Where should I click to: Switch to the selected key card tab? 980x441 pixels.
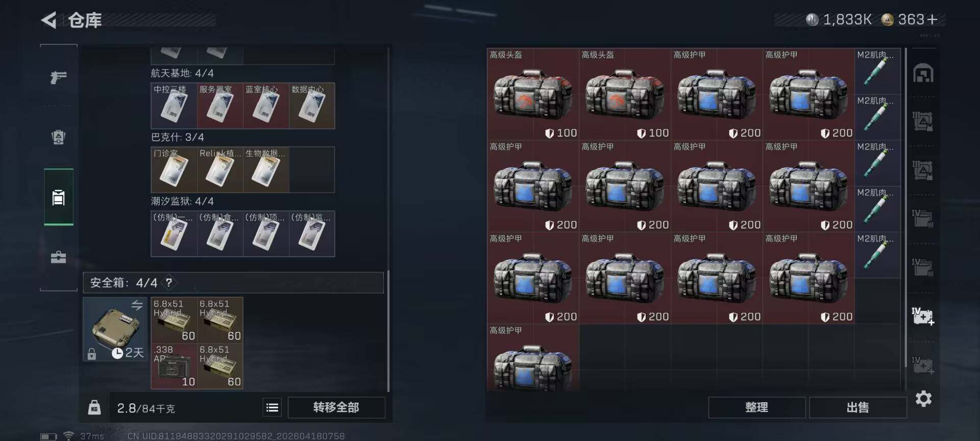[59, 197]
